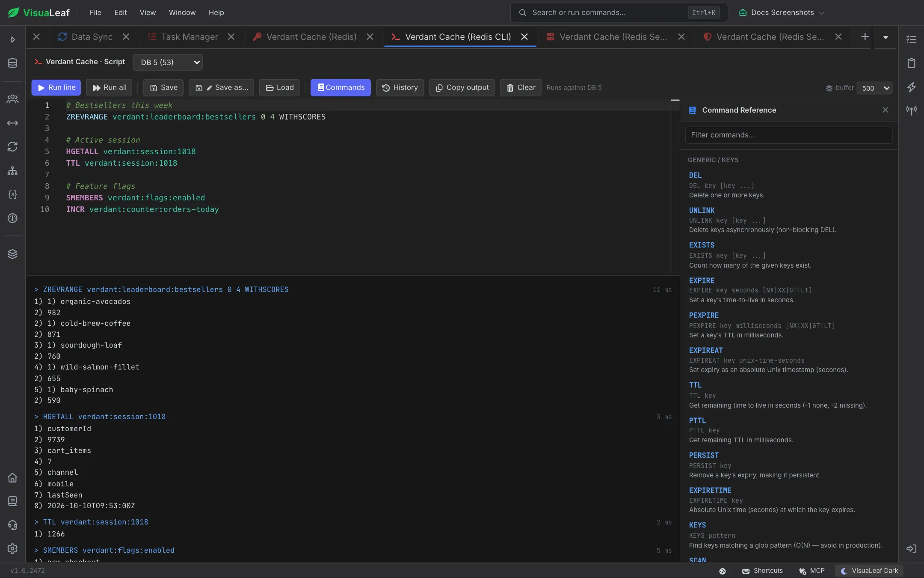Screen dimensions: 924x578
Task: Click Copy output button
Action: (462, 88)
